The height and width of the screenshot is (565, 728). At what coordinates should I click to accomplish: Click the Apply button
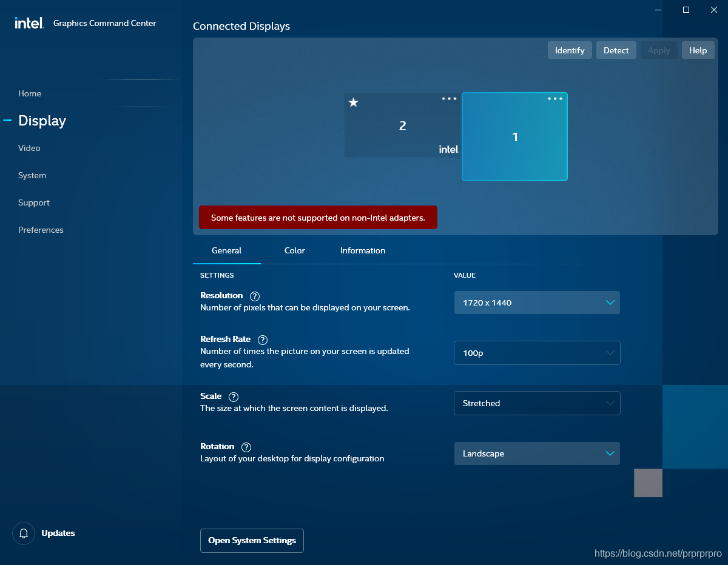tap(659, 50)
